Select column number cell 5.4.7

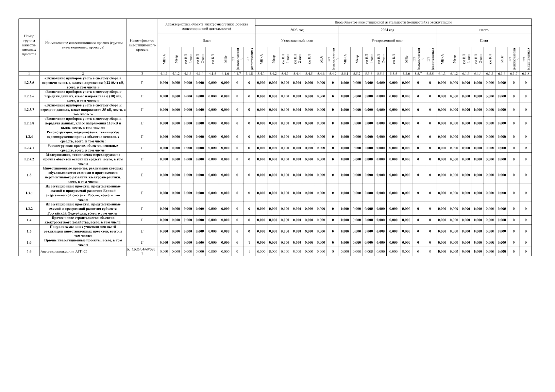[x=333, y=74]
